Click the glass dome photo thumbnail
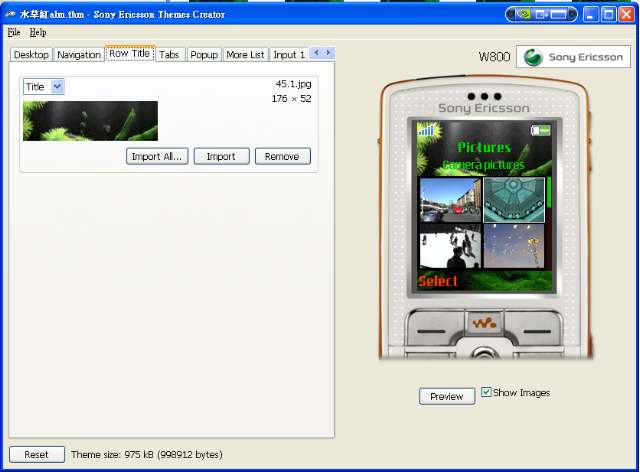The image size is (640, 472). coord(514,200)
